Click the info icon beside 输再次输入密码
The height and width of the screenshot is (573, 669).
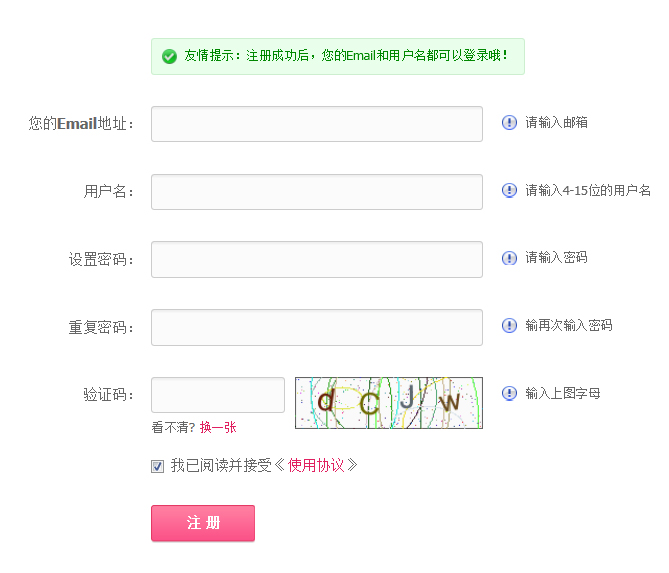(x=509, y=326)
